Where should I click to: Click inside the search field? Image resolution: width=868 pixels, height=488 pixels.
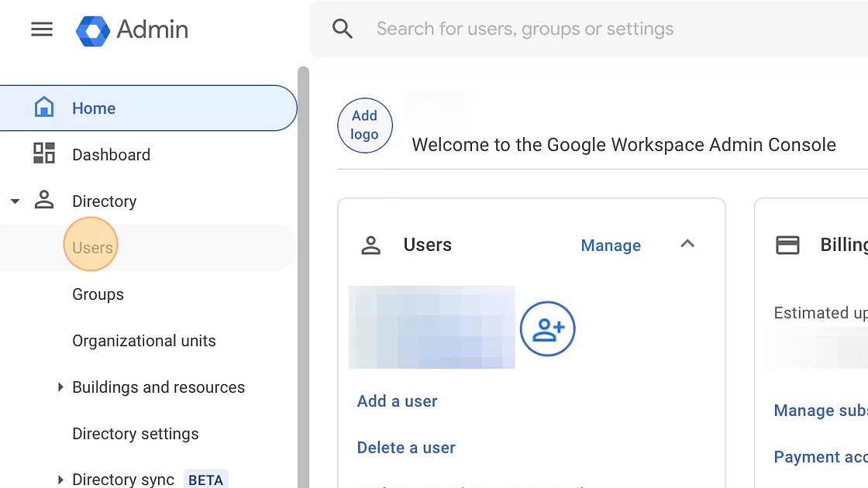point(525,28)
